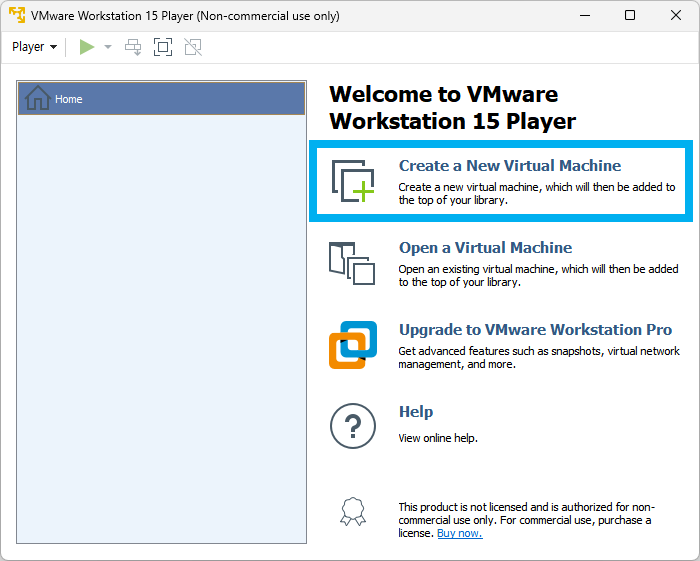This screenshot has width=700, height=561.
Task: Click the Unity mode toolbar icon
Action: 193,47
